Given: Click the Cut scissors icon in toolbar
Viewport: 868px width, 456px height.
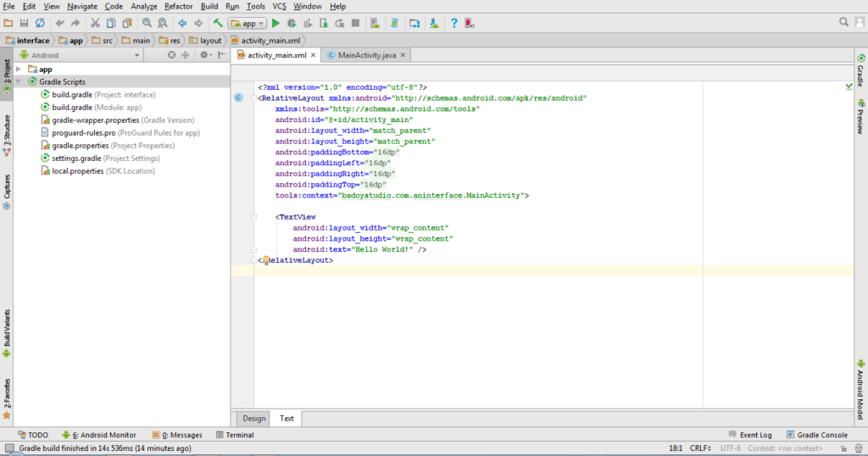Looking at the screenshot, I should (x=95, y=23).
